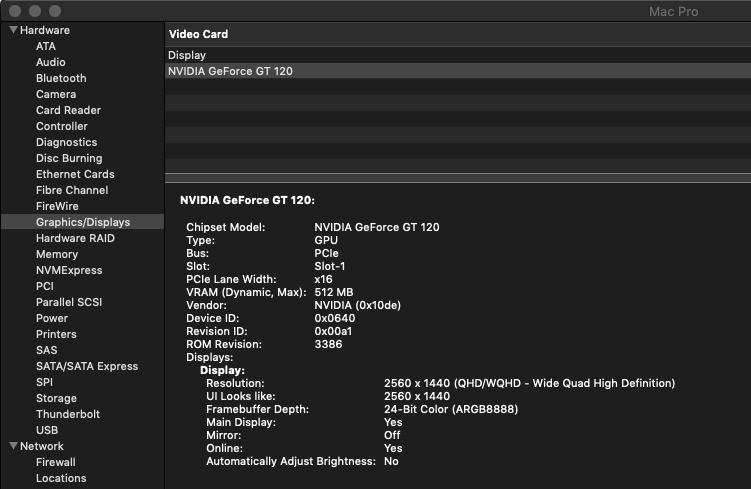Click the PCIe bus value
Screen dimensions: 751x489
pyautogui.click(x=327, y=253)
